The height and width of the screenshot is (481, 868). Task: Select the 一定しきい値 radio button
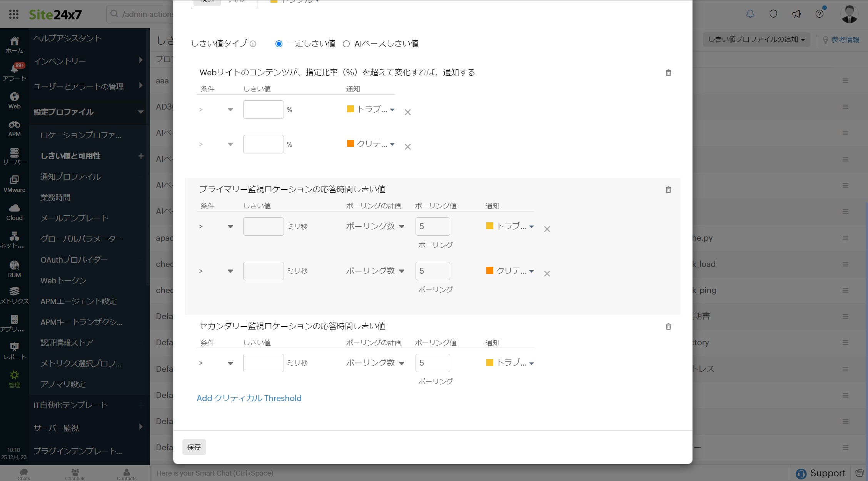[279, 43]
